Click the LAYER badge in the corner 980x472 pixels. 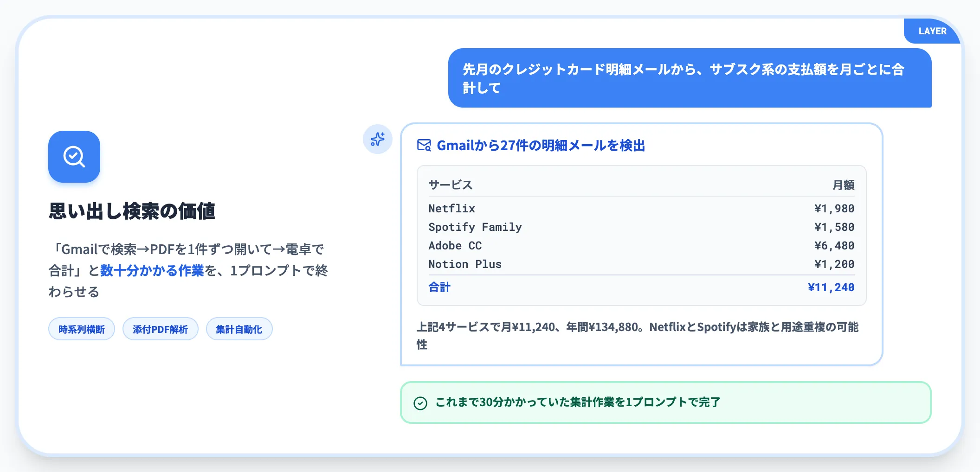(932, 31)
